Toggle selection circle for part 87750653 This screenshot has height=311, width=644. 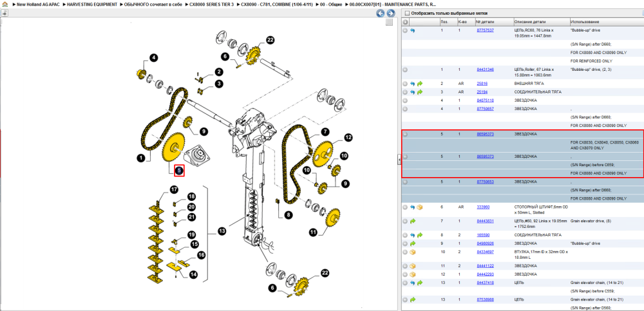tap(405, 182)
